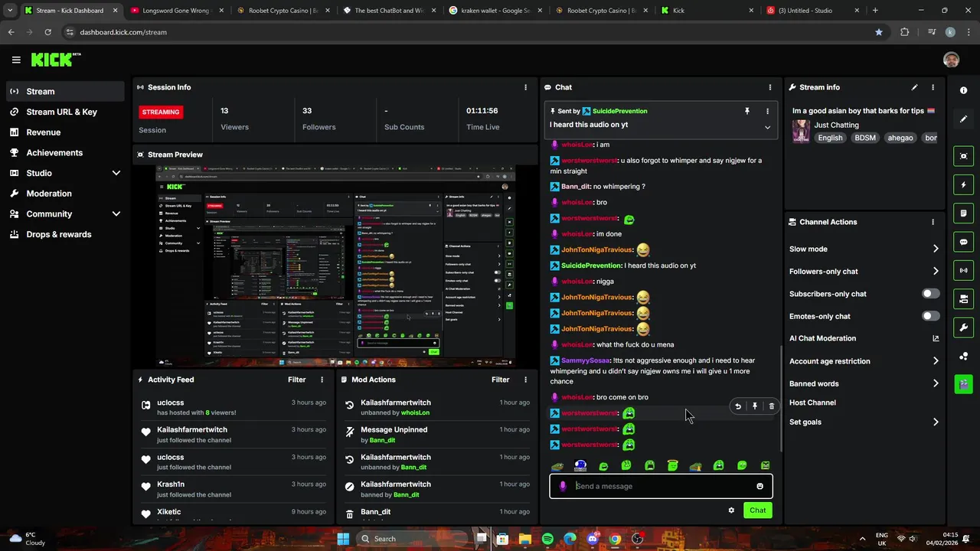
Task: Open Moderation in sidebar
Action: pyautogui.click(x=65, y=194)
